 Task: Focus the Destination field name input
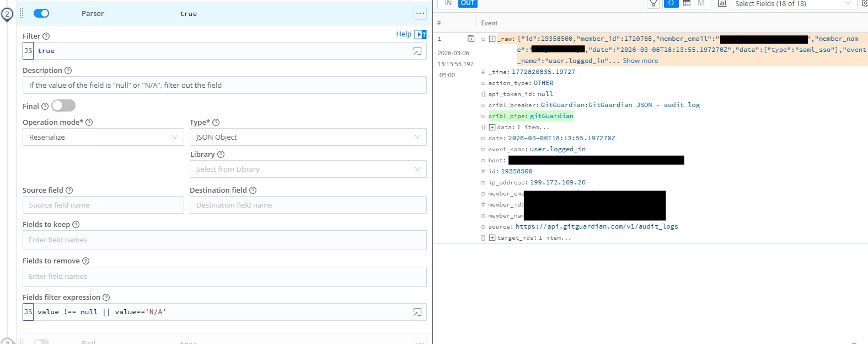click(x=308, y=205)
